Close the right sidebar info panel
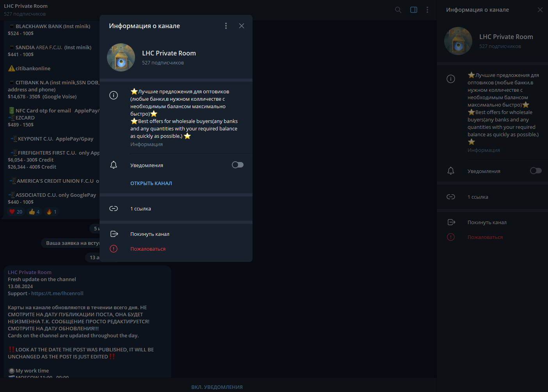 [540, 10]
